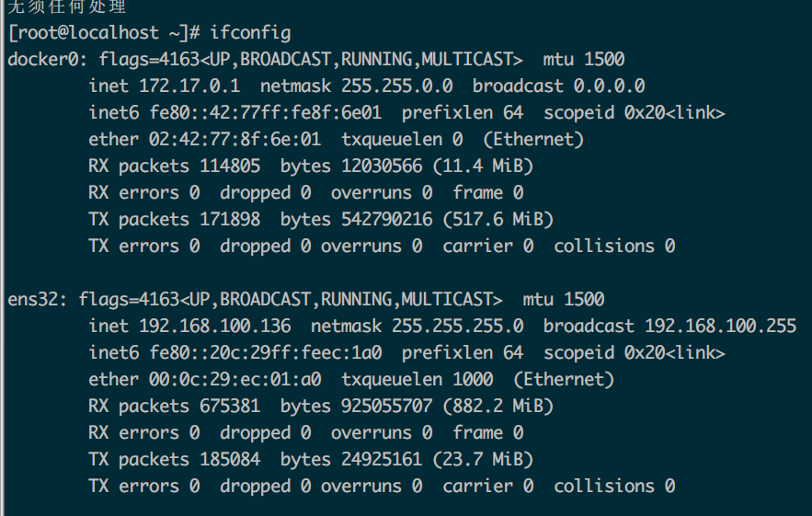Click TX bytes value 542790216
The height and width of the screenshot is (516, 812).
pos(387,220)
